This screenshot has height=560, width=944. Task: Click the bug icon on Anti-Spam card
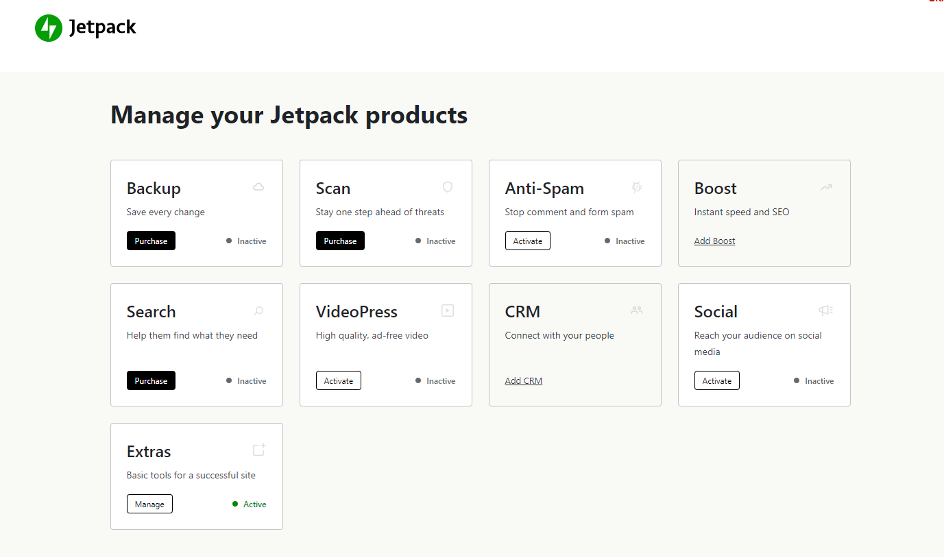636,186
